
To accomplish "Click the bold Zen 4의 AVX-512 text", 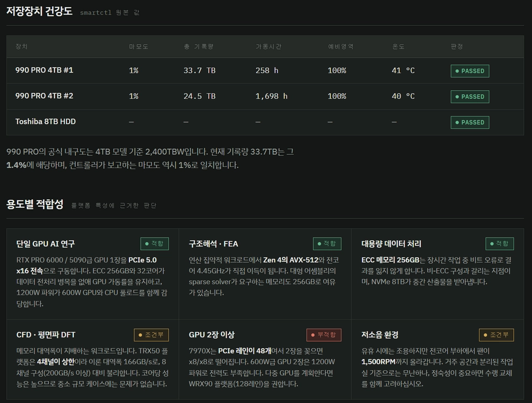I will 291,260.
